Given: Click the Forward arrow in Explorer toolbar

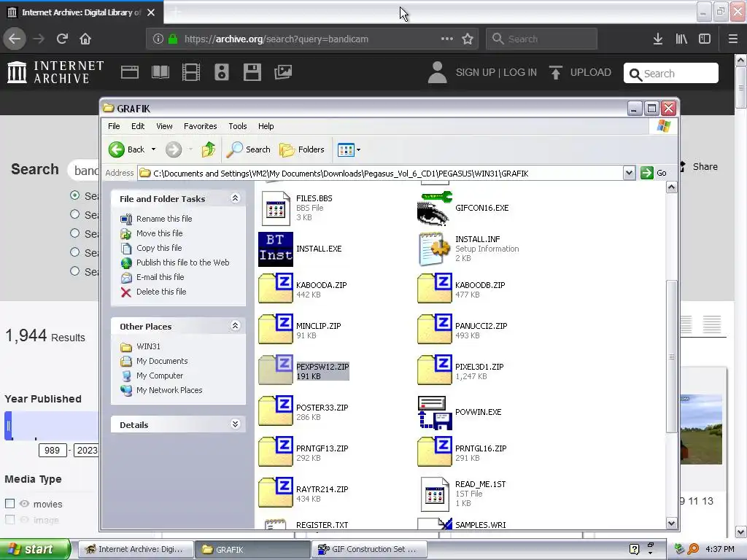Looking at the screenshot, I should point(174,149).
